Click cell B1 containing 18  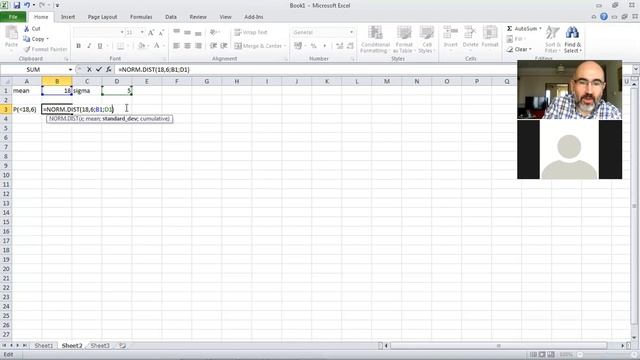(57, 91)
